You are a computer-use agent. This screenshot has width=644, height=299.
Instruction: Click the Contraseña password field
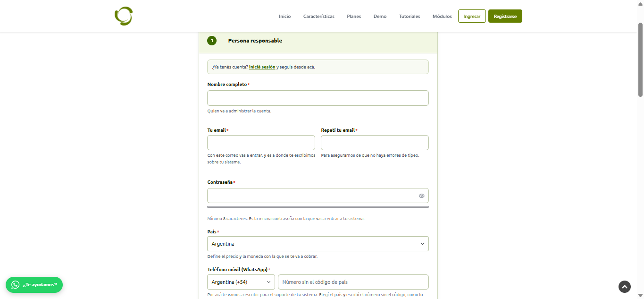tap(318, 196)
